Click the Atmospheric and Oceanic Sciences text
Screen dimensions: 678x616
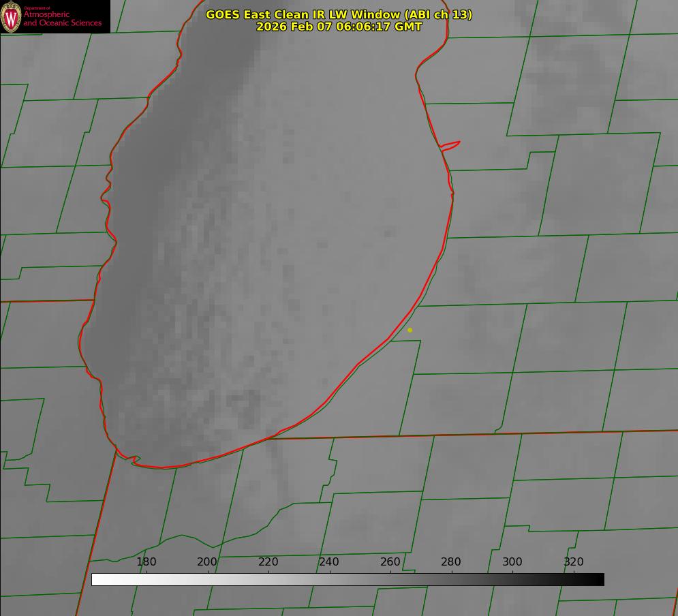coord(62,18)
